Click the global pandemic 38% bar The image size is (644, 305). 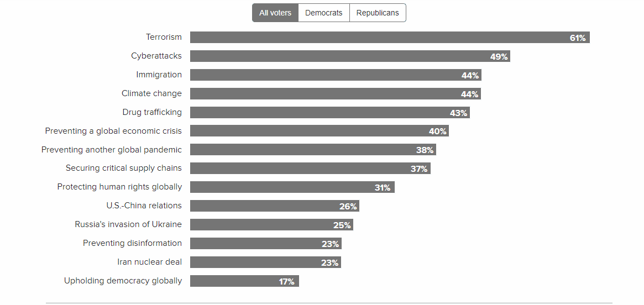tap(313, 150)
